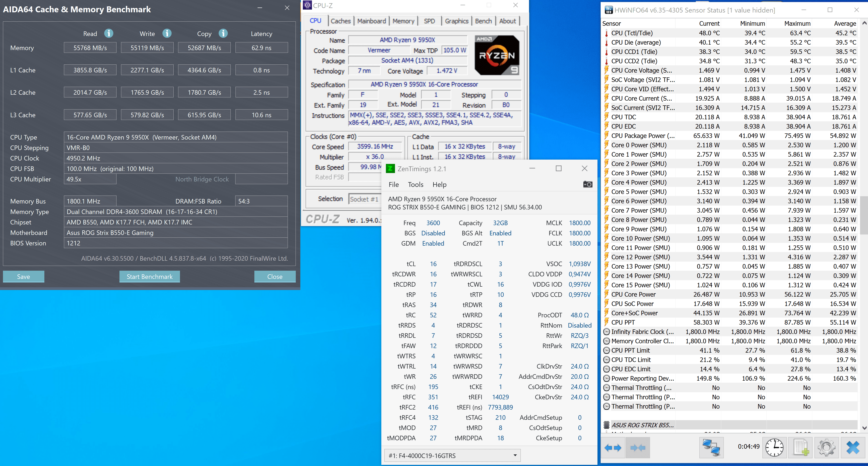Click the HWiNFO64 title bar app icon
The width and height of the screenshot is (868, 466).
(609, 10)
